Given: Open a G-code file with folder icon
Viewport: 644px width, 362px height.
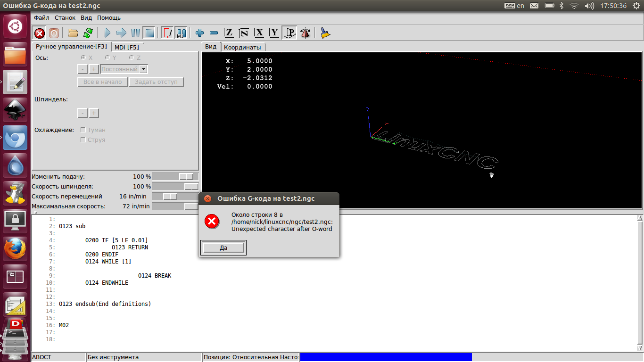Looking at the screenshot, I should tap(73, 33).
